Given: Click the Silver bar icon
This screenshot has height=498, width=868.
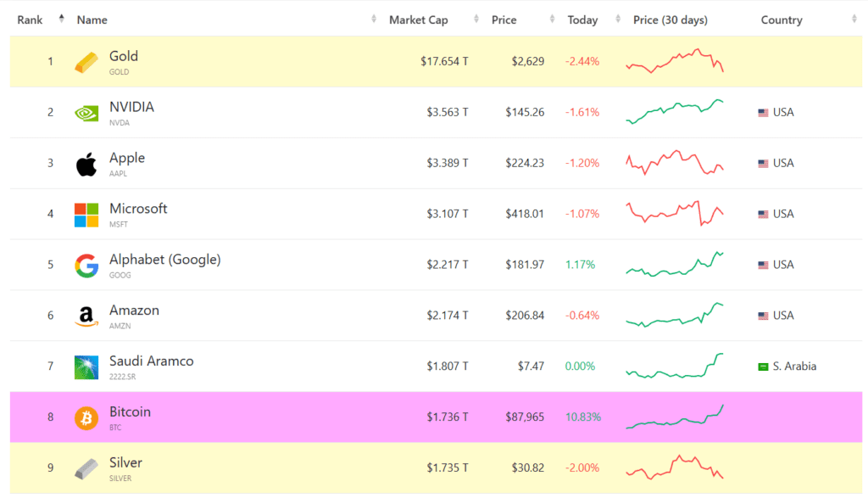Looking at the screenshot, I should coord(86,468).
